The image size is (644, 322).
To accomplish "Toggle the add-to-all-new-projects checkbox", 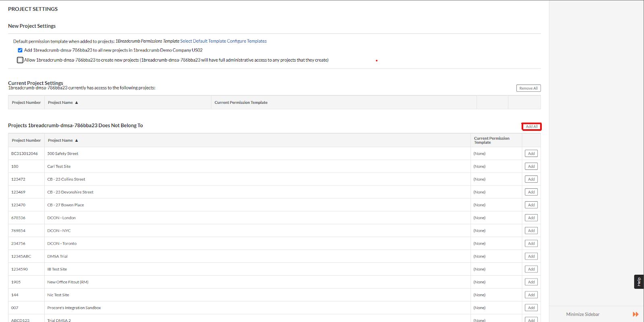I will [x=20, y=50].
